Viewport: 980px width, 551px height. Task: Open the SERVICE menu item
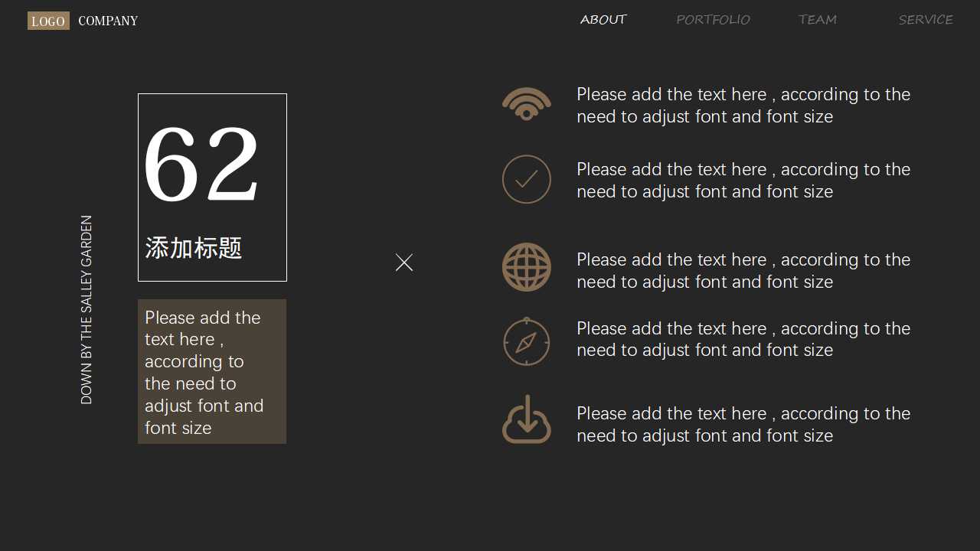[925, 20]
